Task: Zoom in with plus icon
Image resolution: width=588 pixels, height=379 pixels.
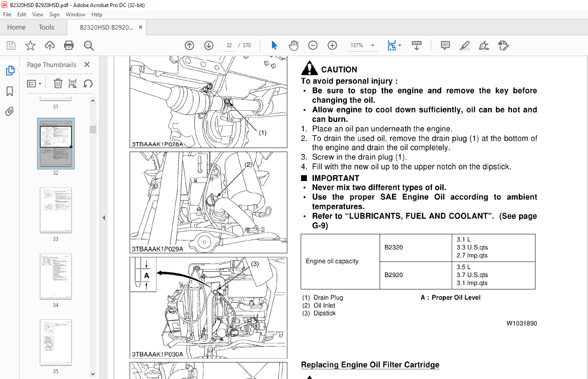Action: click(332, 45)
